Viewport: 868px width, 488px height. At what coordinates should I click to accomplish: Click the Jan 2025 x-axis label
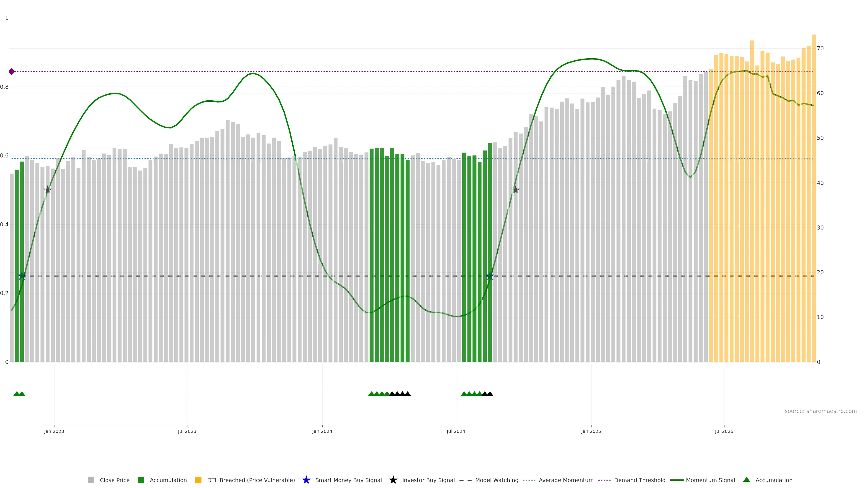[591, 431]
